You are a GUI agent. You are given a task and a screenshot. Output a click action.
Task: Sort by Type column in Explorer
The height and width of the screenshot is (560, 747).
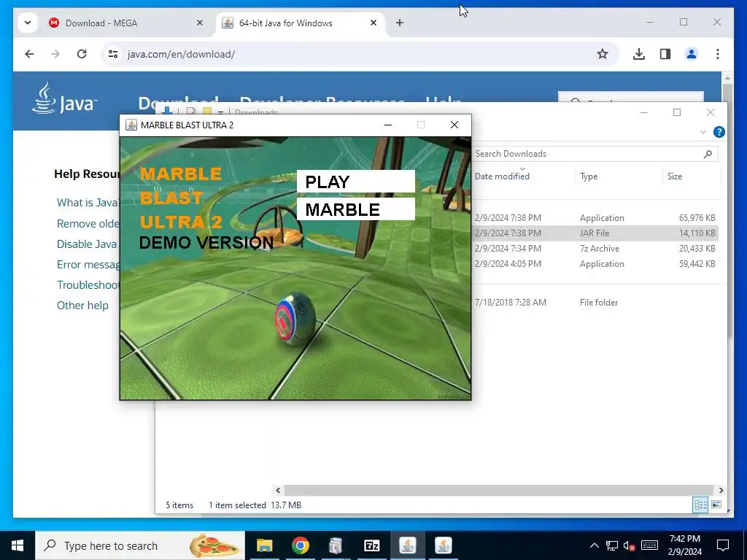click(x=589, y=176)
